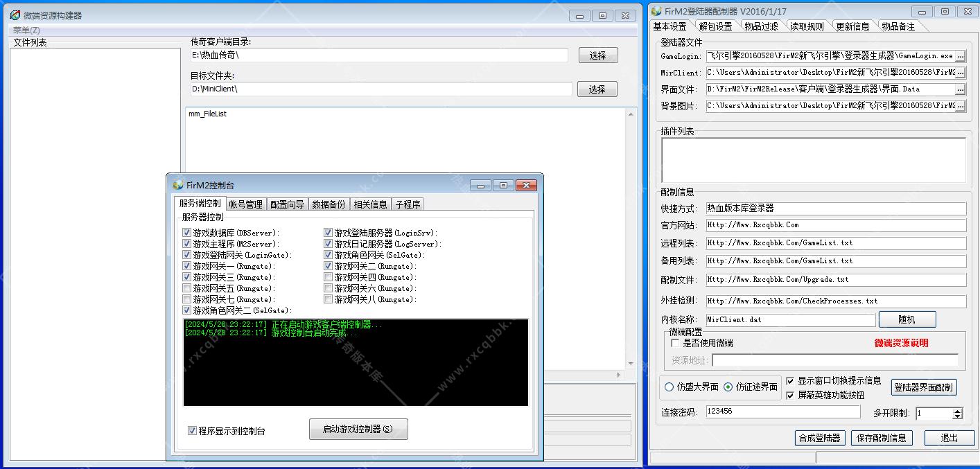Select the 仿盛大界面 radio button
Viewport: 980px width, 469px height.
[669, 387]
